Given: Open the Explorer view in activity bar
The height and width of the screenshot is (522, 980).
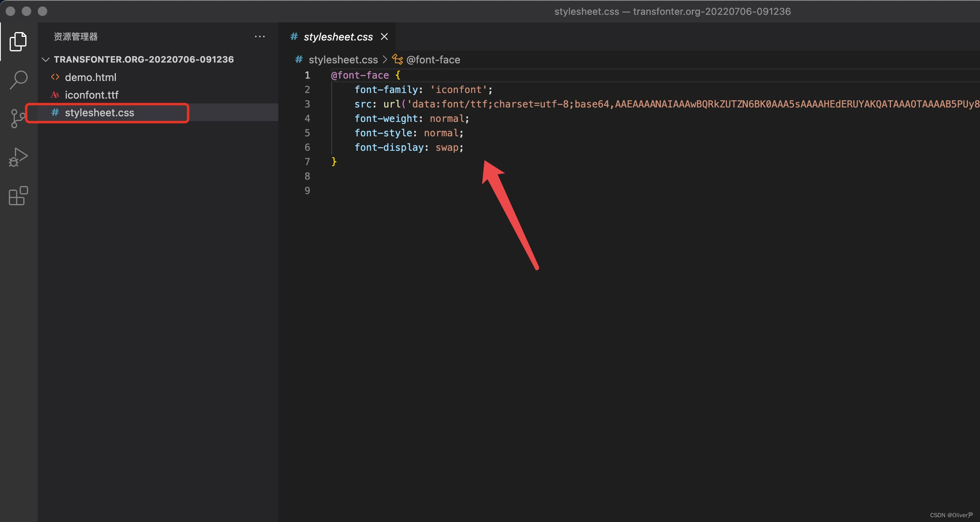Looking at the screenshot, I should tap(18, 42).
